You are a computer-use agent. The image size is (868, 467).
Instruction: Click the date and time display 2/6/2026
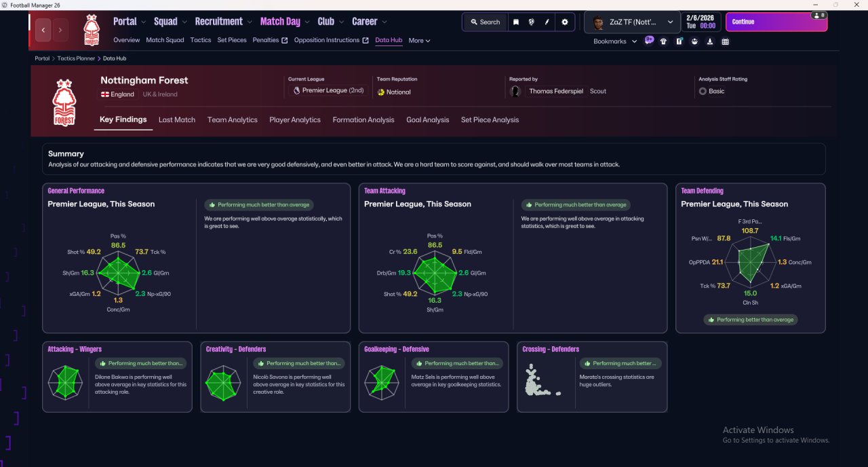point(701,22)
